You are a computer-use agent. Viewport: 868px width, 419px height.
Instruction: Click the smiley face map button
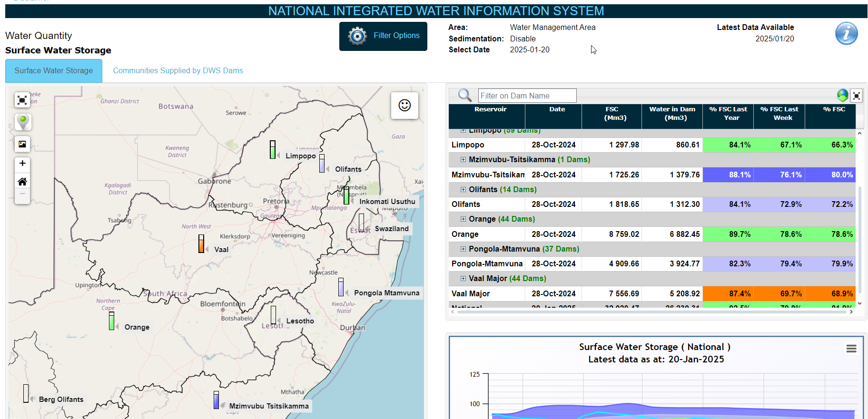click(404, 105)
